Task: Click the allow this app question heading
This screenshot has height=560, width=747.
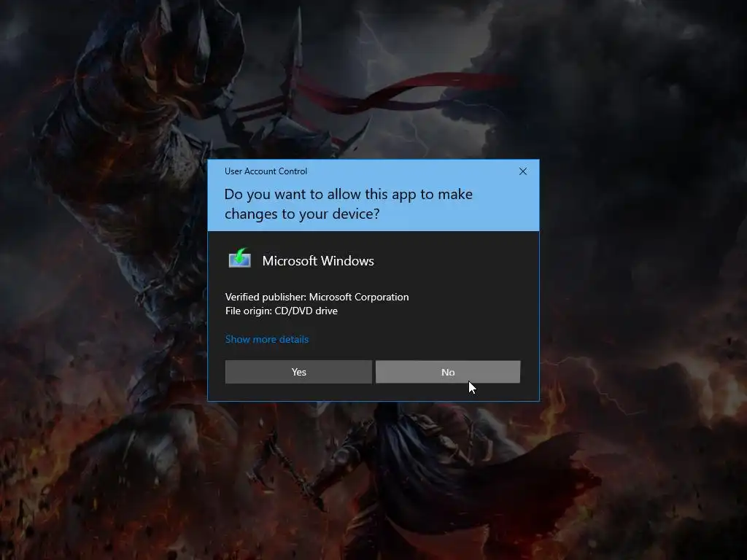Action: (x=348, y=204)
